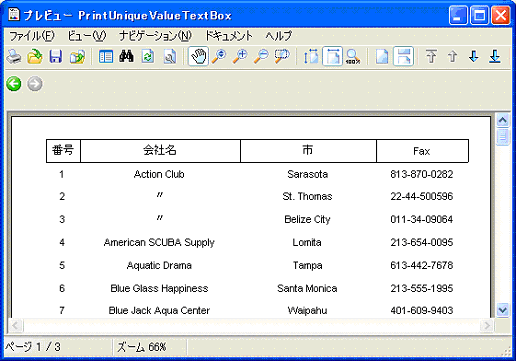518x362 pixels.
Task: Click the 市 column header
Action: 308,151
